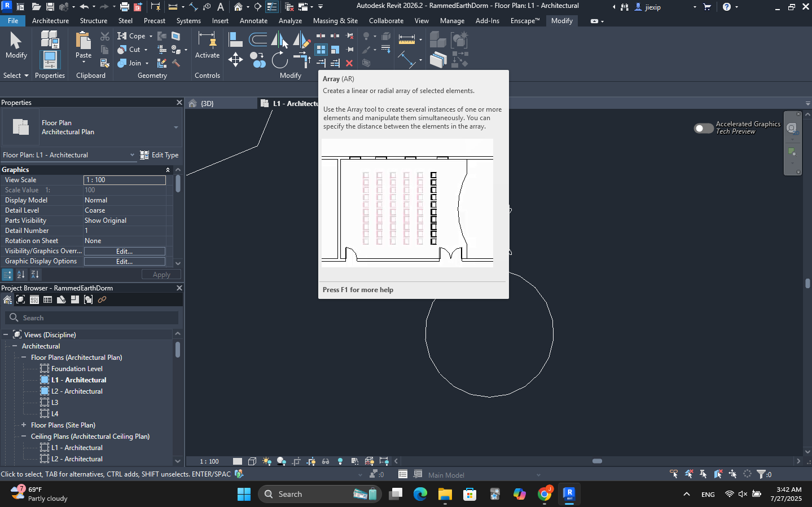Image resolution: width=812 pixels, height=507 pixels.
Task: Click Revit Links icon in Project Browser
Action: click(102, 299)
